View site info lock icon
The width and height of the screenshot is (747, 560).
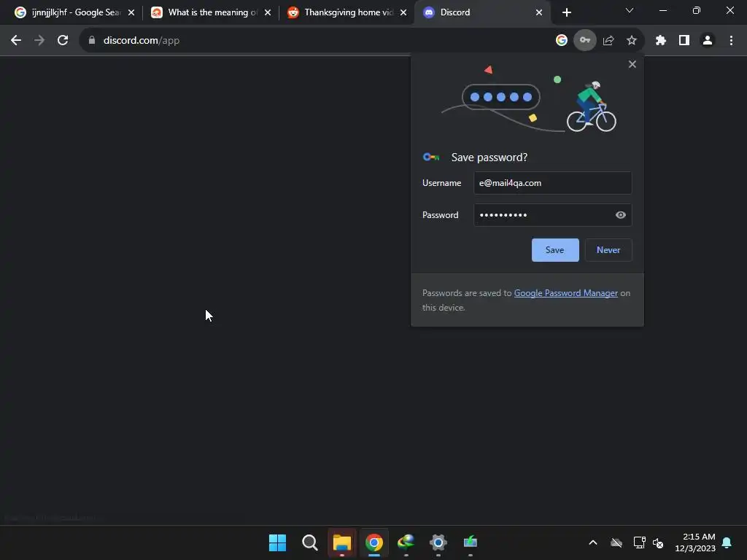(x=92, y=41)
